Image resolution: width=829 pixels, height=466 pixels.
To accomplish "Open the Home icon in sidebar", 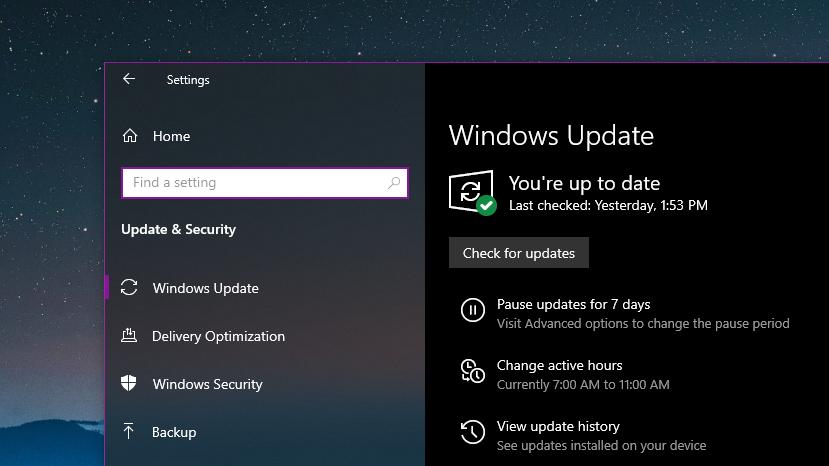I will (130, 136).
